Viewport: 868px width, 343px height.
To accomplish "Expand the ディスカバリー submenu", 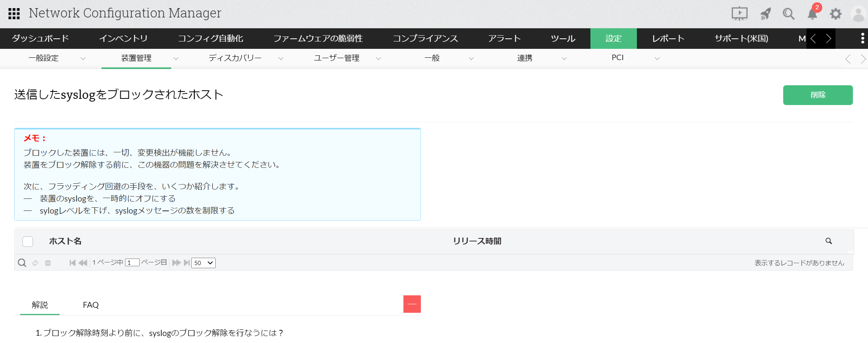I will coord(281,59).
